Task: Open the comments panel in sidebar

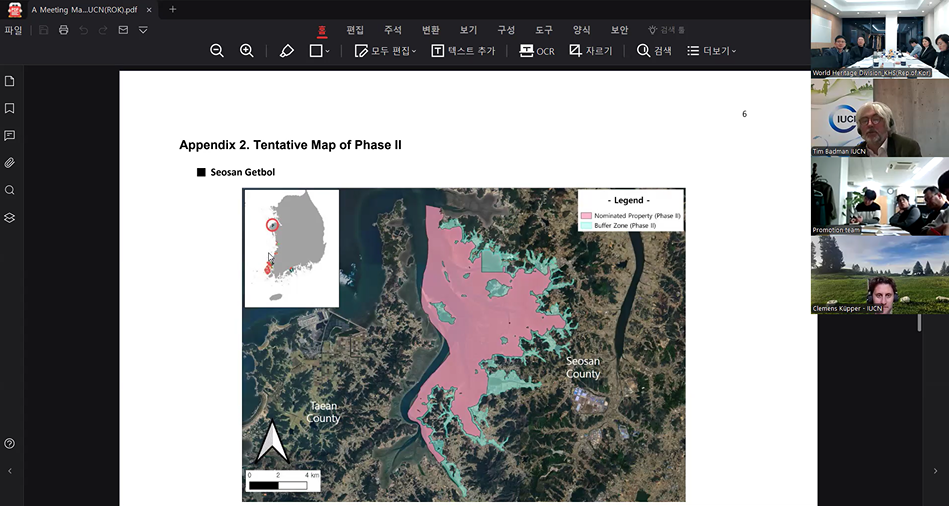Action: point(10,135)
